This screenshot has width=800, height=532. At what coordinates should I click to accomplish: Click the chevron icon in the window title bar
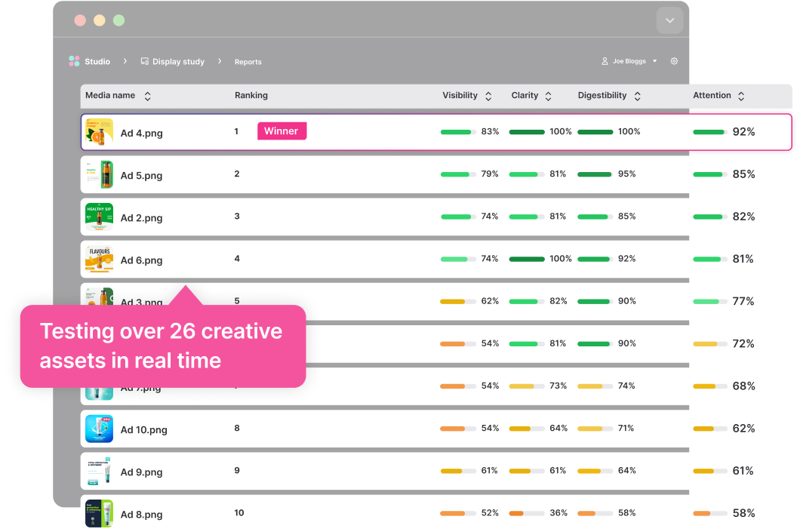click(x=669, y=20)
